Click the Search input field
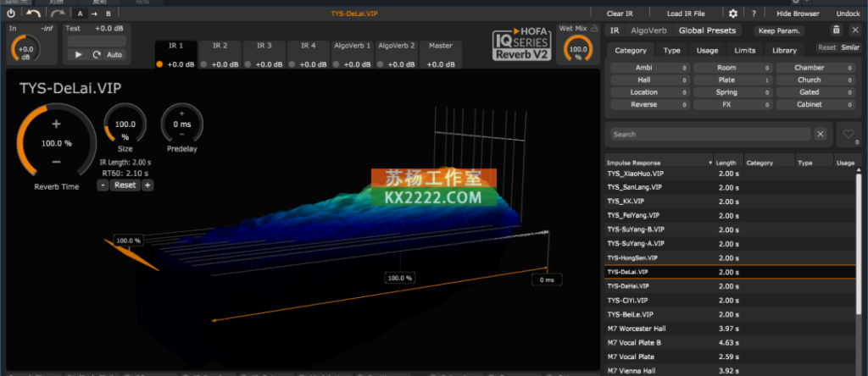The width and height of the screenshot is (868, 376). [x=710, y=135]
